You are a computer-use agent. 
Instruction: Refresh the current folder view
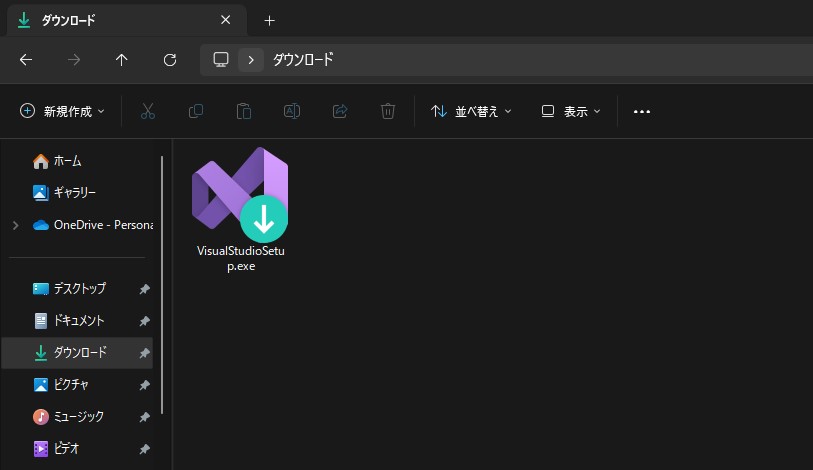170,60
